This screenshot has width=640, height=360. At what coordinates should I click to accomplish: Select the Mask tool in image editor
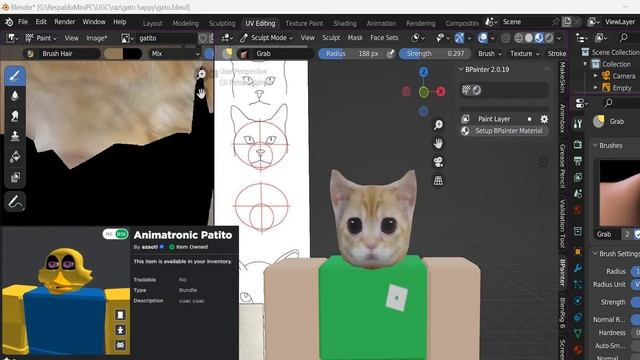click(15, 177)
